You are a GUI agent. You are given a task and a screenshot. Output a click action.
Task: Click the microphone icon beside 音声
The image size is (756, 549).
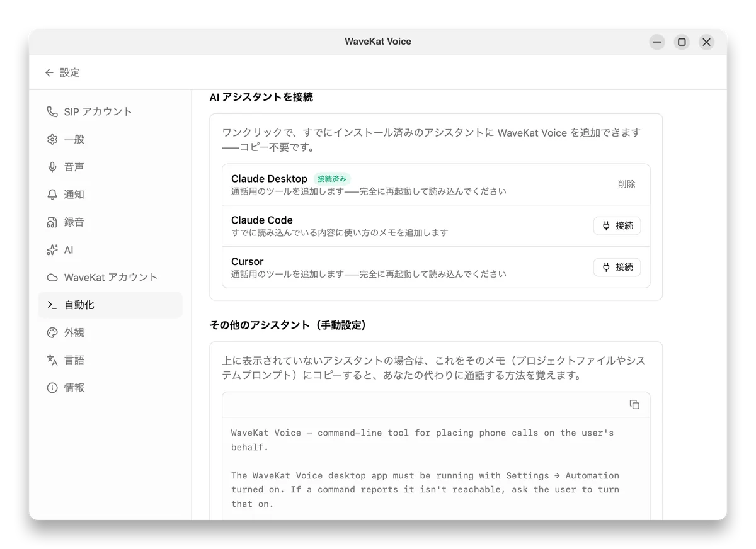(52, 167)
